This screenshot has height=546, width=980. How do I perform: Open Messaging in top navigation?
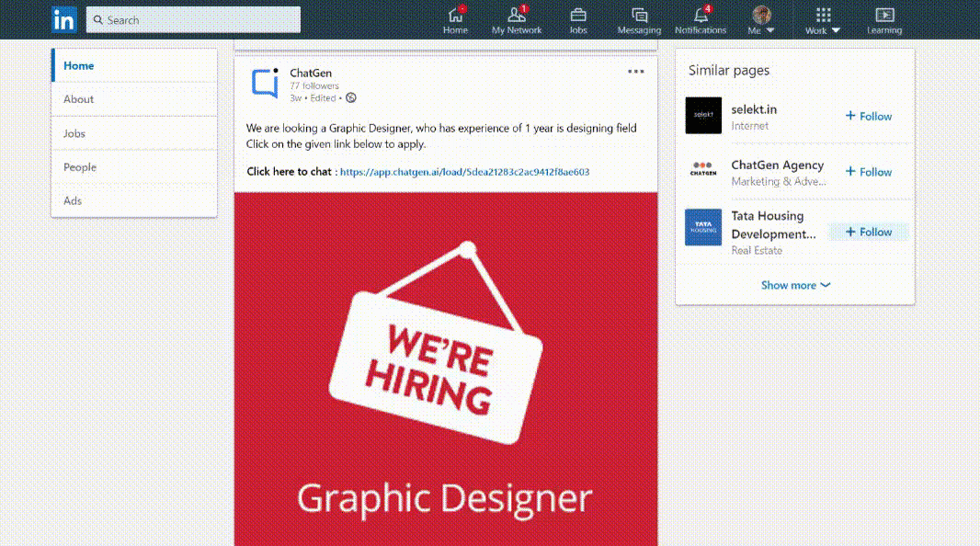click(639, 20)
